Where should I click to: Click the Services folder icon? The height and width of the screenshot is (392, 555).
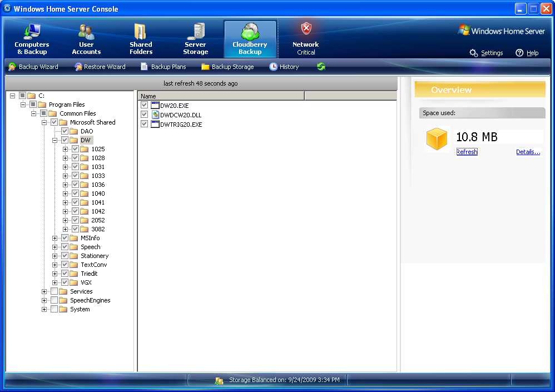63,291
